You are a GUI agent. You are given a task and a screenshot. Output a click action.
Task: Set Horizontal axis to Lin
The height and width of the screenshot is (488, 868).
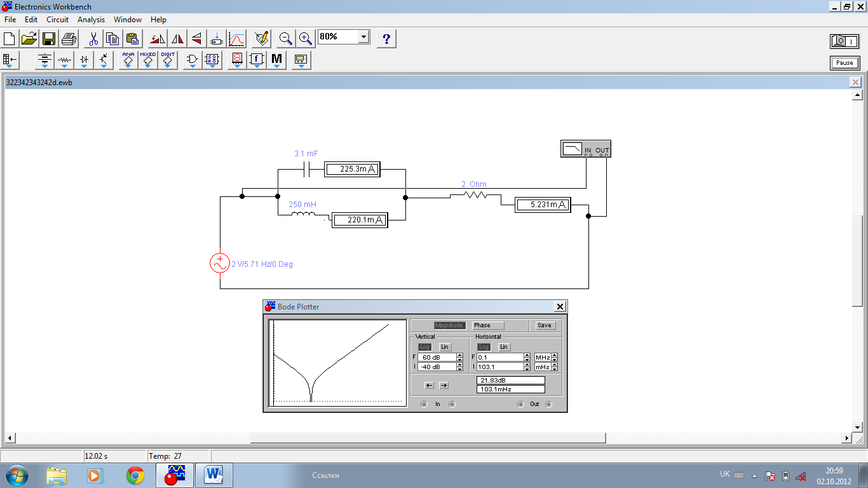click(504, 347)
